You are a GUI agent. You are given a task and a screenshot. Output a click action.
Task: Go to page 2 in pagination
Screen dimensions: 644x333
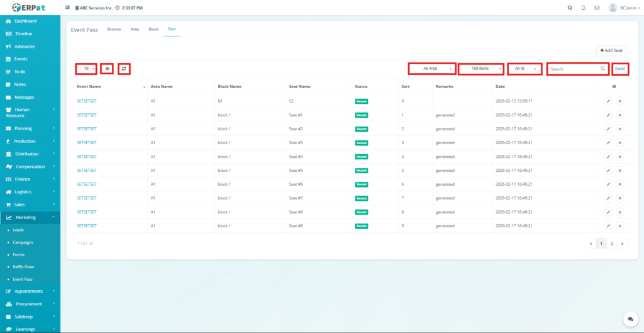[611, 243]
